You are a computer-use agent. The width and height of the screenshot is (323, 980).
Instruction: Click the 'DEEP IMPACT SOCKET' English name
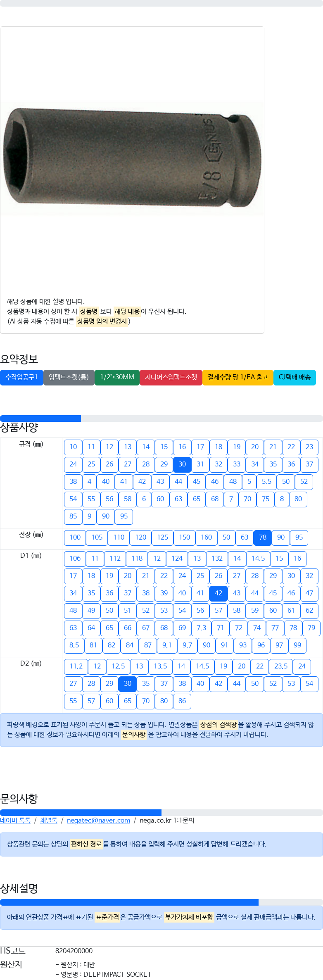(x=117, y=975)
